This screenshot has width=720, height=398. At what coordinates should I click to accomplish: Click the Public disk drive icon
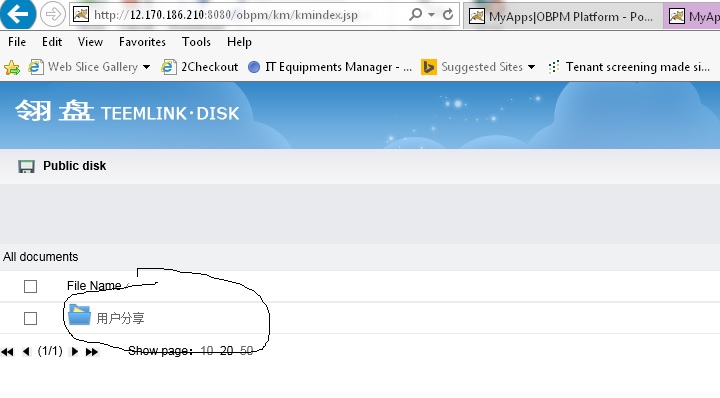point(26,166)
